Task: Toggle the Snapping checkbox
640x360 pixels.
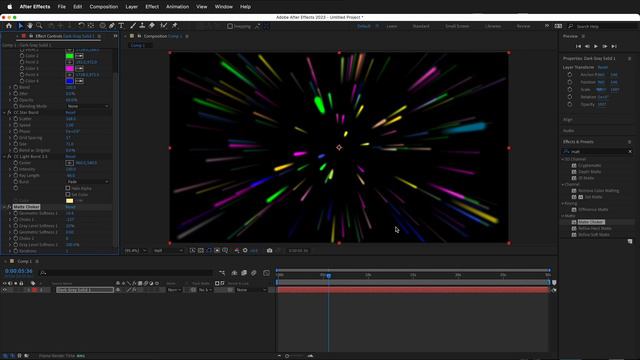Action: click(230, 26)
